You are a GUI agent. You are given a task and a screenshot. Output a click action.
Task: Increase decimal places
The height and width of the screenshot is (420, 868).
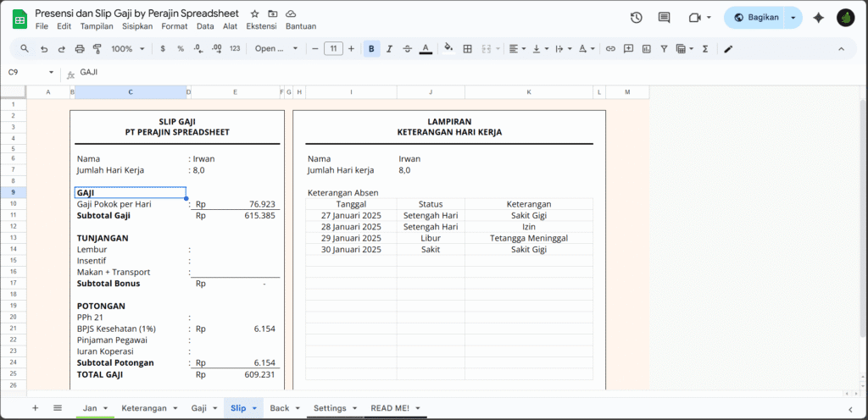pyautogui.click(x=216, y=48)
